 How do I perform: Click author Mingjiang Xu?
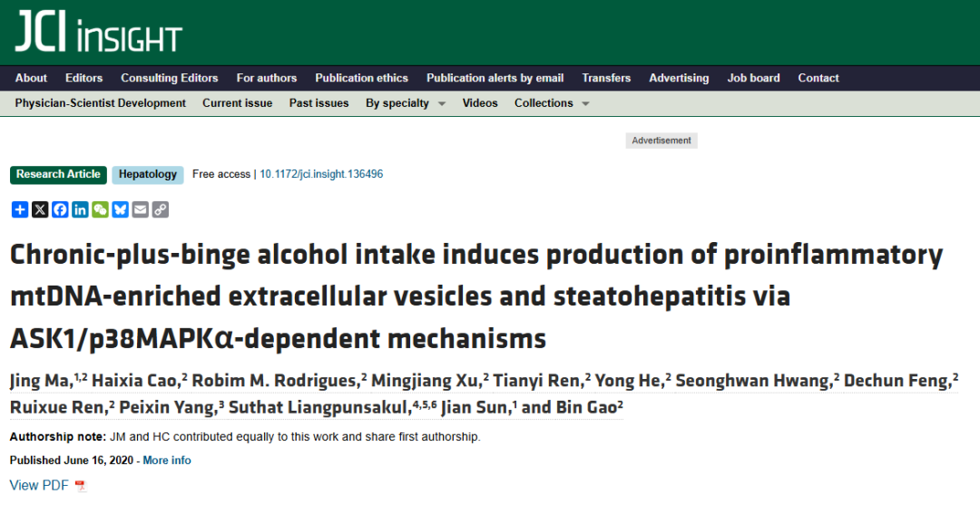pyautogui.click(x=426, y=380)
